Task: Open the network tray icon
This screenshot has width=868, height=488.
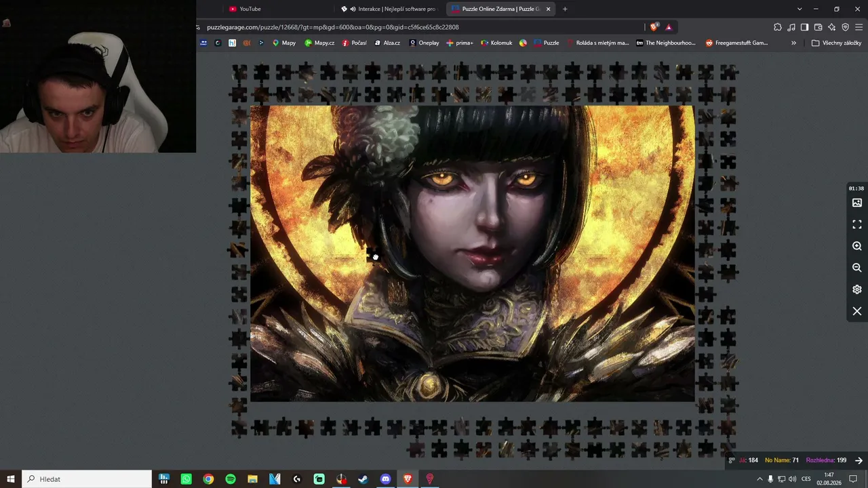Action: point(781,479)
